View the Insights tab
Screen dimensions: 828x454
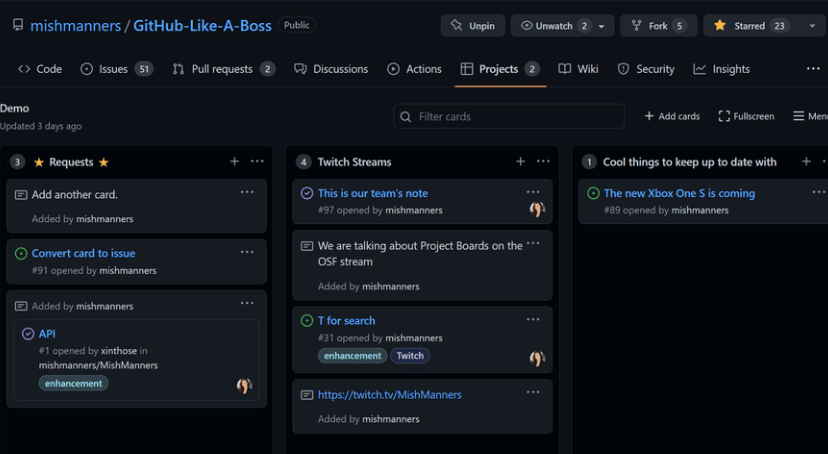click(721, 69)
